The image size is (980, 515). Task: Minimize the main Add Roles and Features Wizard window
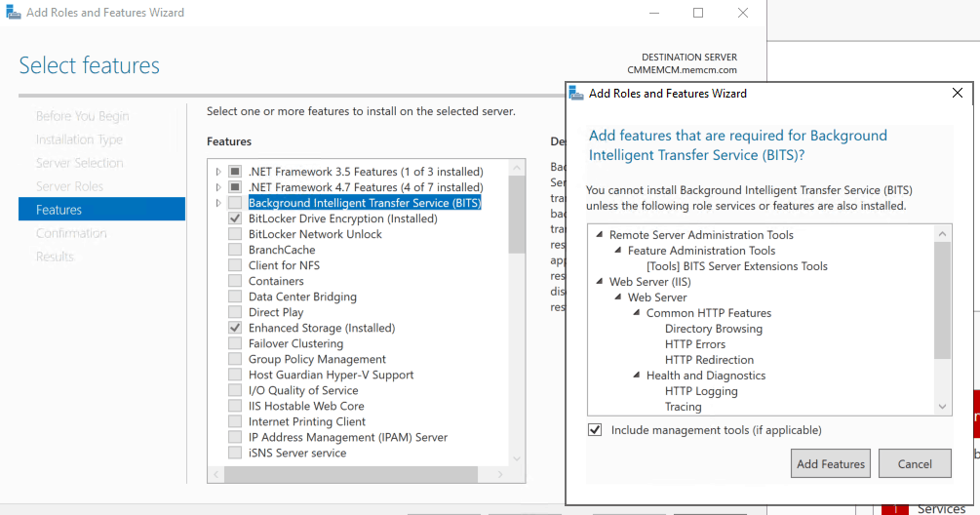point(654,13)
